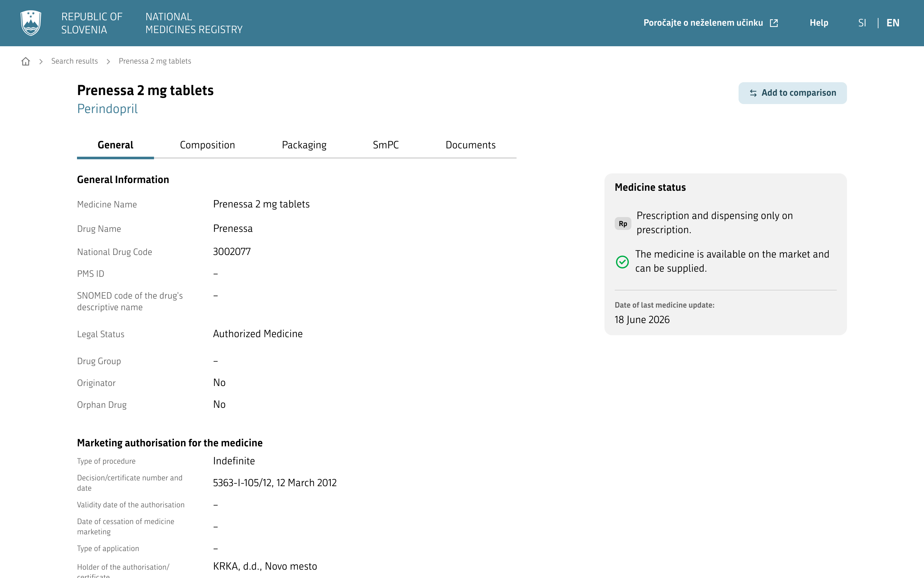Image resolution: width=924 pixels, height=578 pixels.
Task: Click the SNOMED code field label
Action: click(130, 302)
